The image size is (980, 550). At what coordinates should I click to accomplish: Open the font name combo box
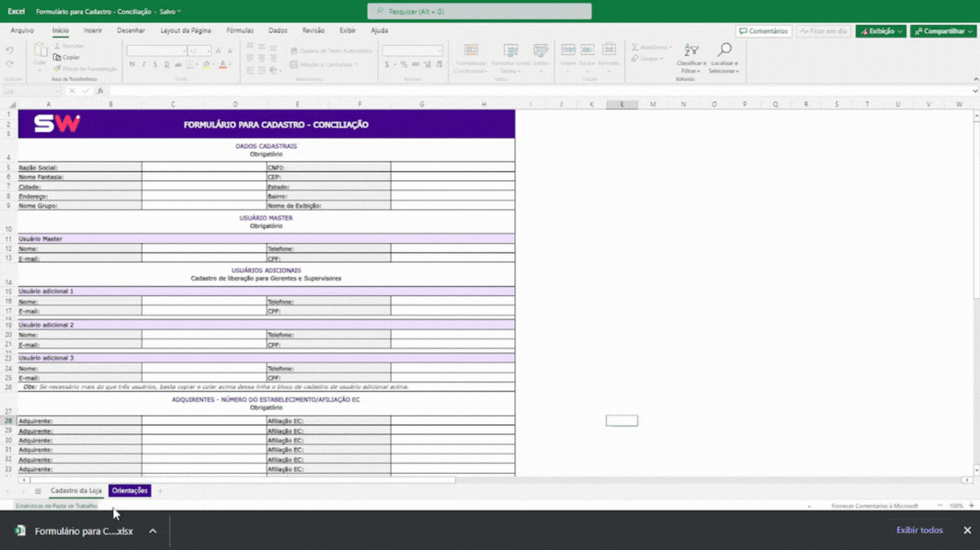pos(157,50)
